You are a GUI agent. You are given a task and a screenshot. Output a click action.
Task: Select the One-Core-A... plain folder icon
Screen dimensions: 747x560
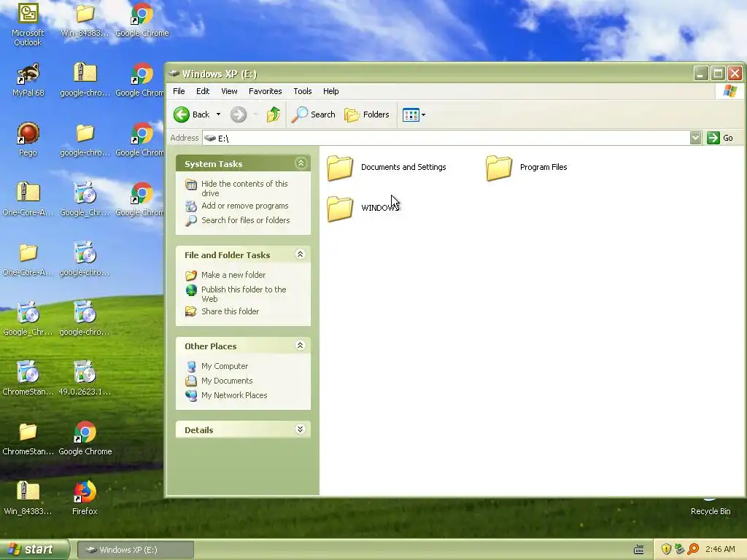(28, 259)
